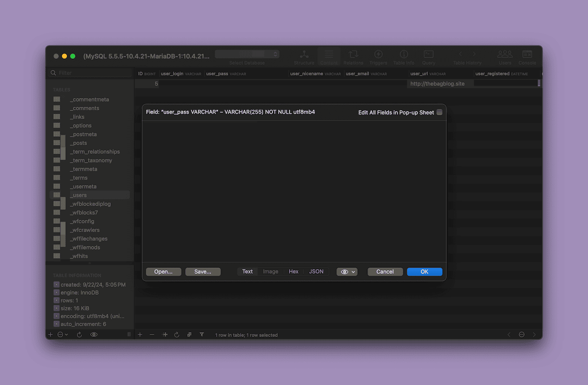Add a new row to content table
The image size is (588, 385).
click(x=140, y=335)
